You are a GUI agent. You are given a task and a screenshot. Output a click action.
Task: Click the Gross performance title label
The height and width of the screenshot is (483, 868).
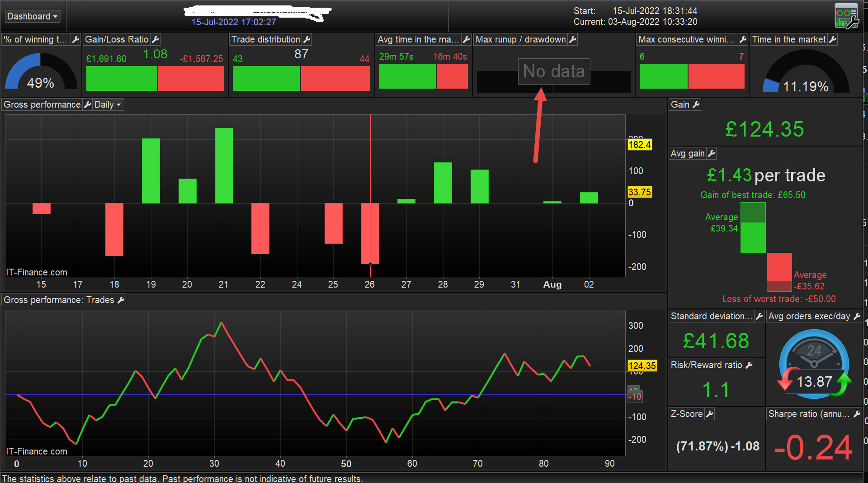coord(42,104)
